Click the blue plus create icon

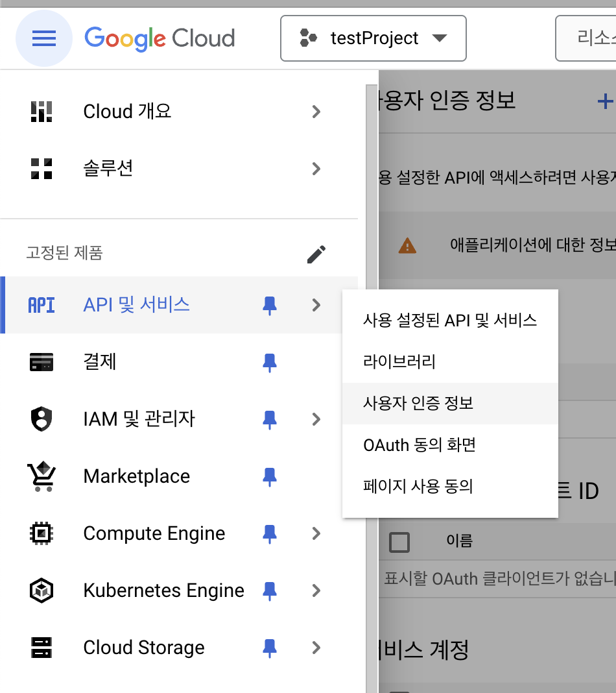pyautogui.click(x=605, y=101)
